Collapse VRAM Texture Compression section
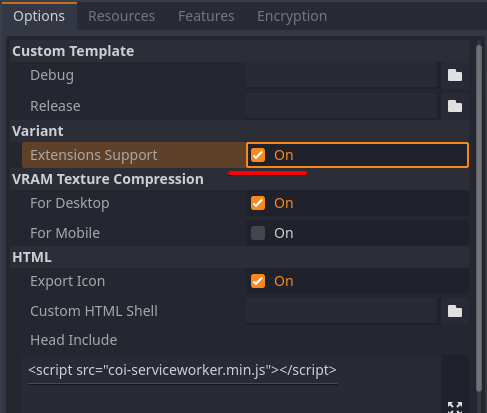The image size is (487, 413). click(239, 179)
